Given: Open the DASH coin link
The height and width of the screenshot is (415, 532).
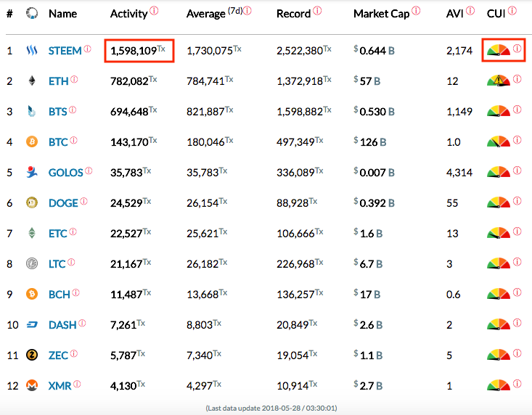Looking at the screenshot, I should point(62,325).
